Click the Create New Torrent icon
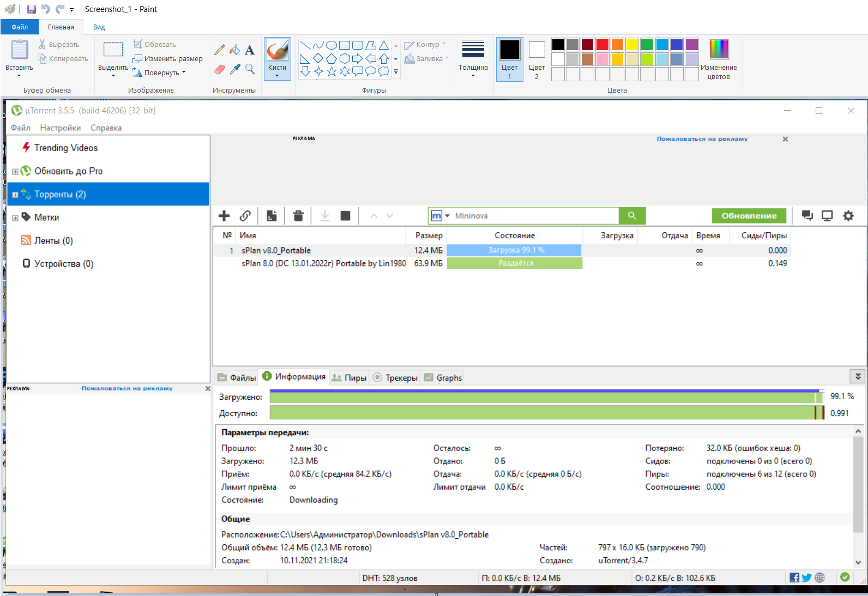The width and height of the screenshot is (868, 596). tap(272, 216)
